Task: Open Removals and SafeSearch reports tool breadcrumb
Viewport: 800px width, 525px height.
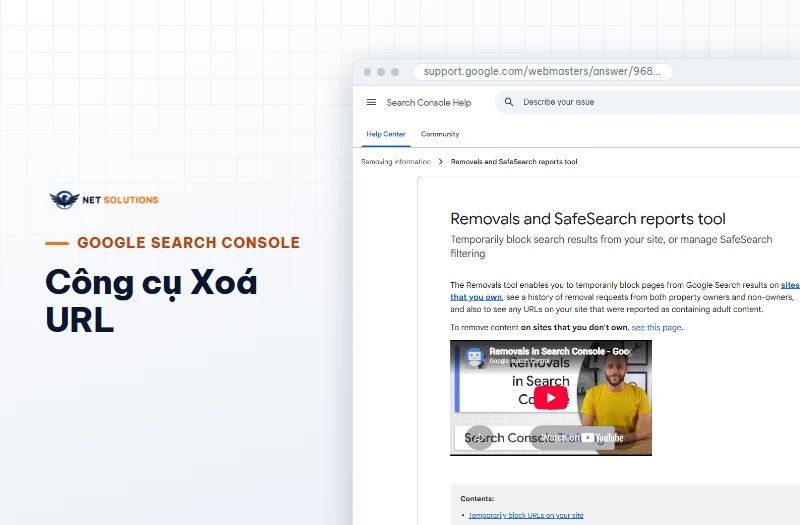Action: pos(514,162)
